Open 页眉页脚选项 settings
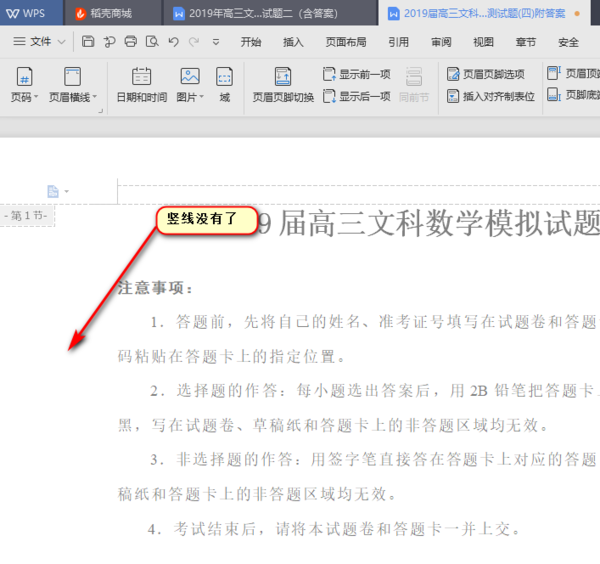 point(486,74)
